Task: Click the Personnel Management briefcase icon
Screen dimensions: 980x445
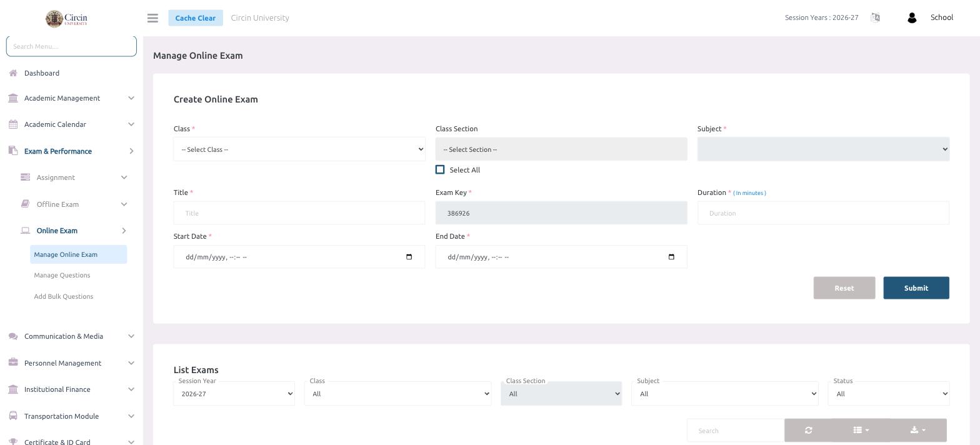Action: [x=13, y=362]
